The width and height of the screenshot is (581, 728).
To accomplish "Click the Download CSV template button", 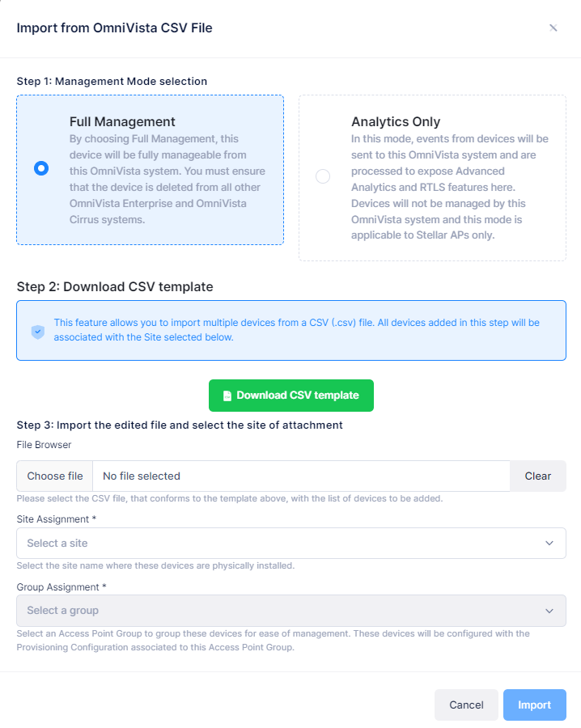I will (291, 396).
